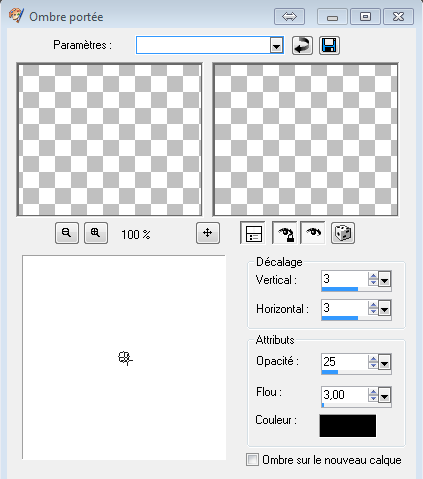423x479 pixels.
Task: Expand the Vertical offset slider dropdown
Action: (x=385, y=279)
